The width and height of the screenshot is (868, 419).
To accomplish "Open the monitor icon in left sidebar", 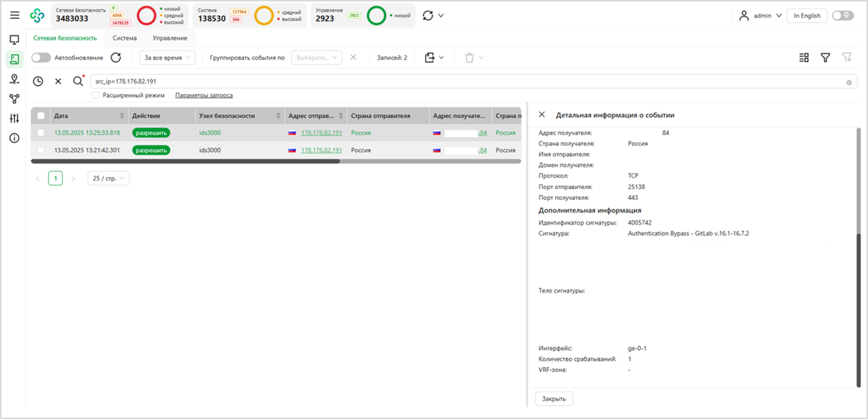I will (15, 40).
